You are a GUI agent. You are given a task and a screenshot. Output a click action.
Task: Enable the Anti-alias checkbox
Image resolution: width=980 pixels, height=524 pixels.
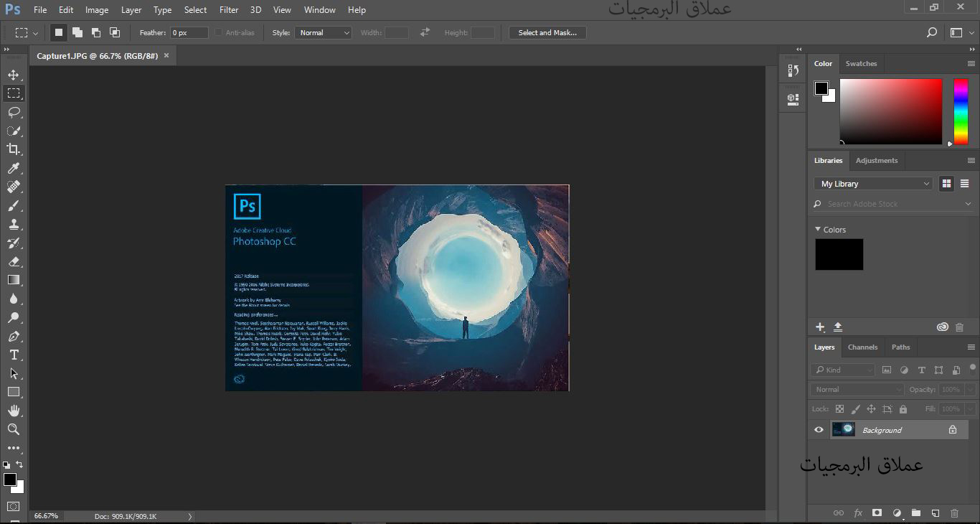click(x=218, y=33)
